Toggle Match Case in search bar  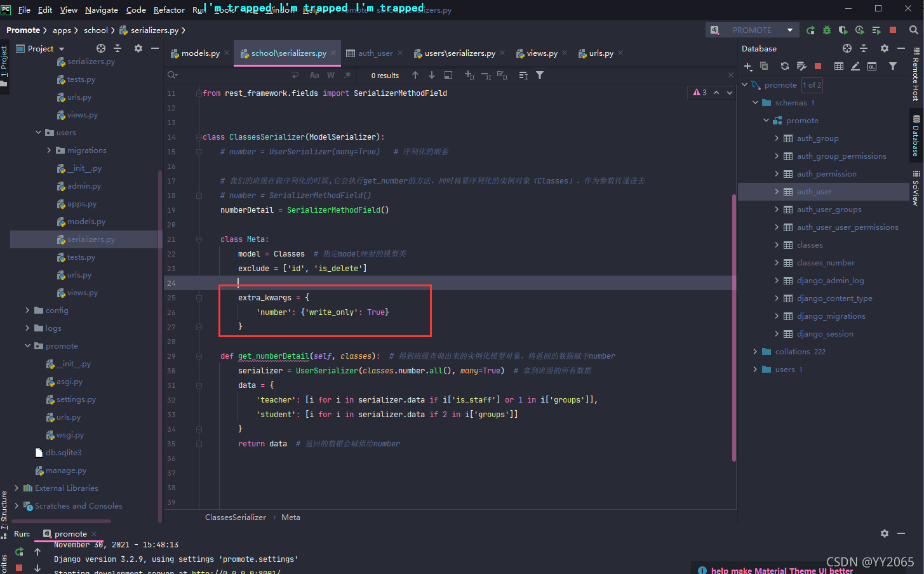point(314,75)
